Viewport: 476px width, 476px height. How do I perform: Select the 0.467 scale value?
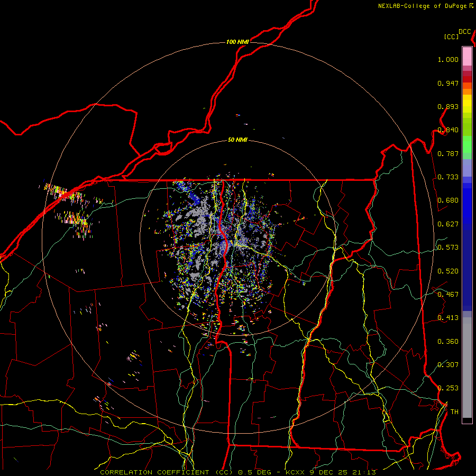(448, 295)
